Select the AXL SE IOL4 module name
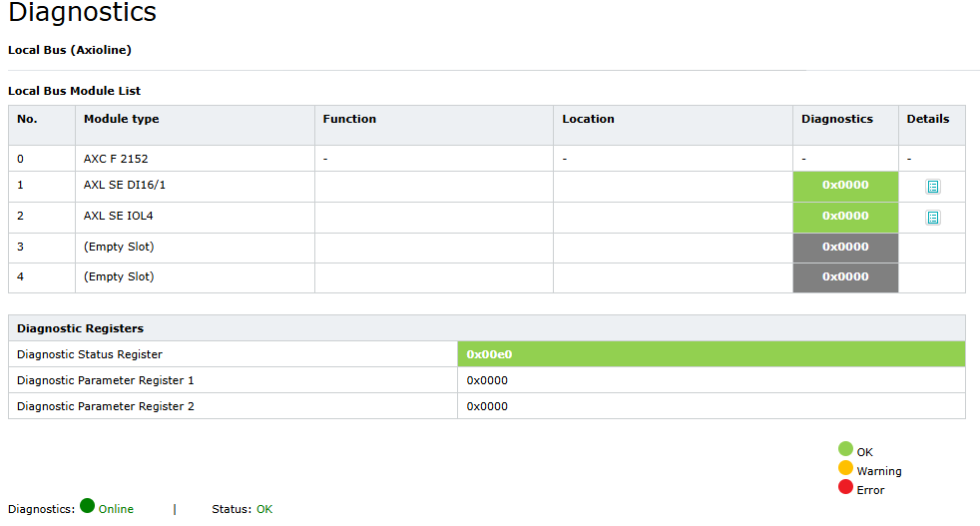 tap(118, 216)
